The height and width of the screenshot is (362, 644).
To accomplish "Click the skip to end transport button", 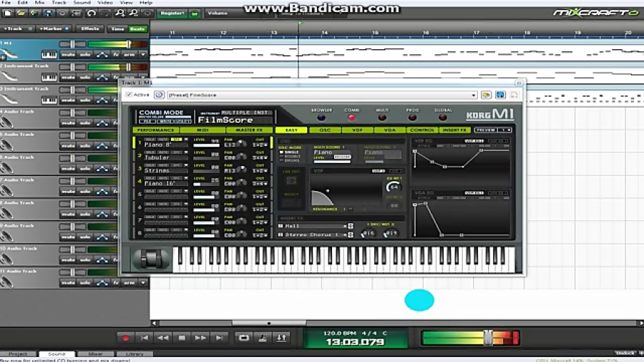I will click(220, 338).
